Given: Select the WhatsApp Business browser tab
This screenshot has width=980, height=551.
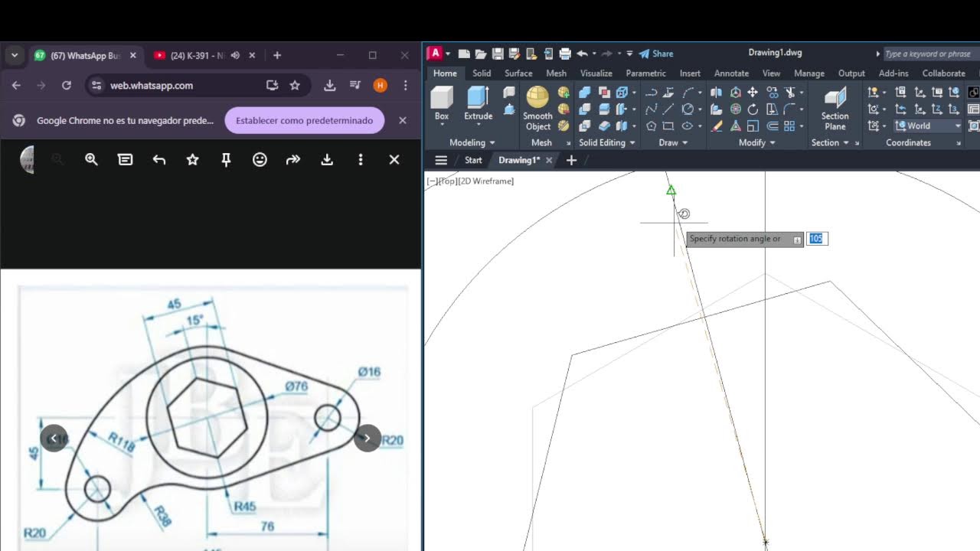Looking at the screenshot, I should click(85, 55).
